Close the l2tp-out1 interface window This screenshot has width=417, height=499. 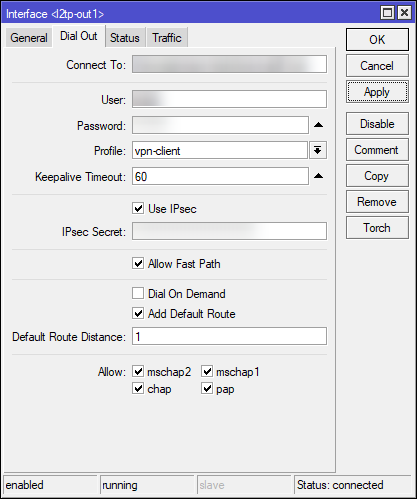(x=404, y=13)
